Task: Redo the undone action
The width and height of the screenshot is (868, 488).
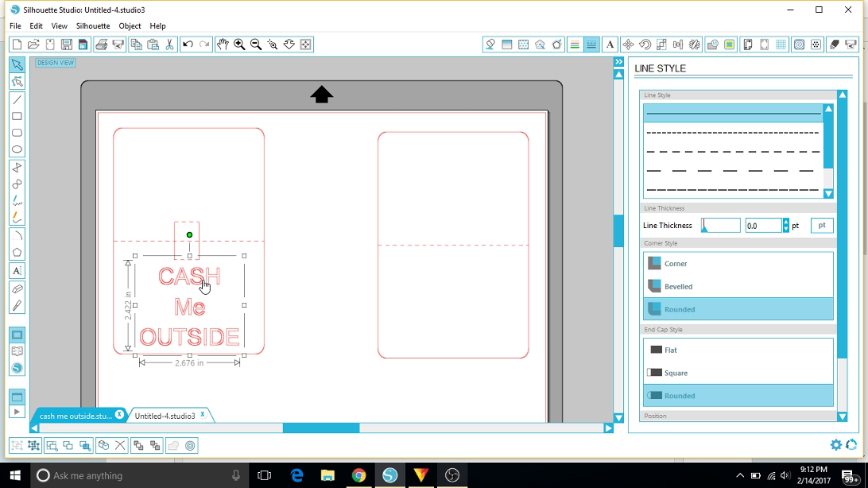Action: coord(204,45)
